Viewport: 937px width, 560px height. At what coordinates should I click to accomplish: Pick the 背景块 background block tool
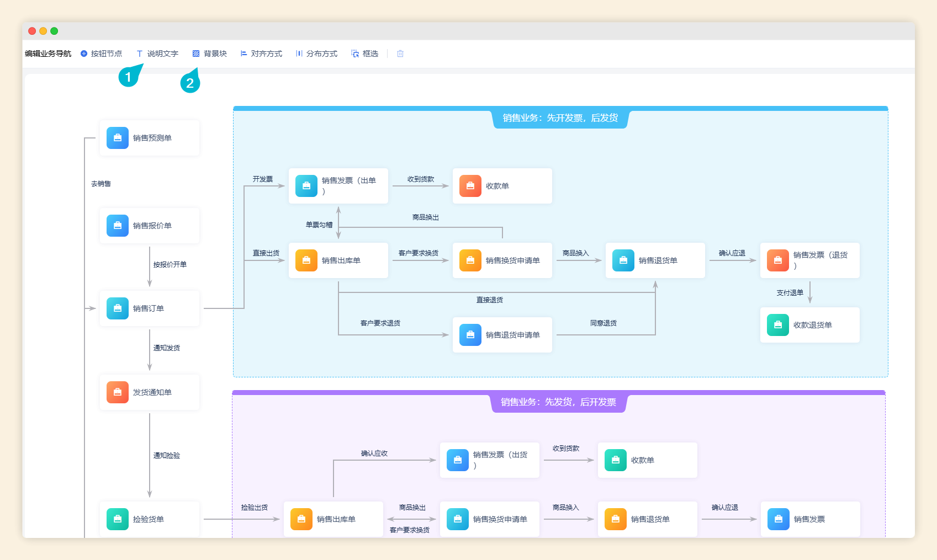click(210, 54)
